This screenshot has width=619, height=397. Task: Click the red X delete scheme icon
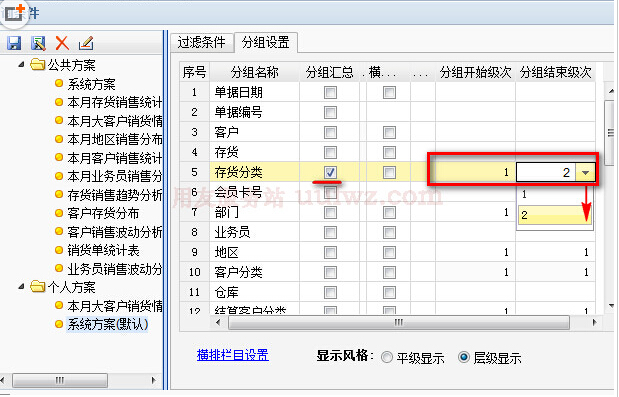pyautogui.click(x=62, y=43)
